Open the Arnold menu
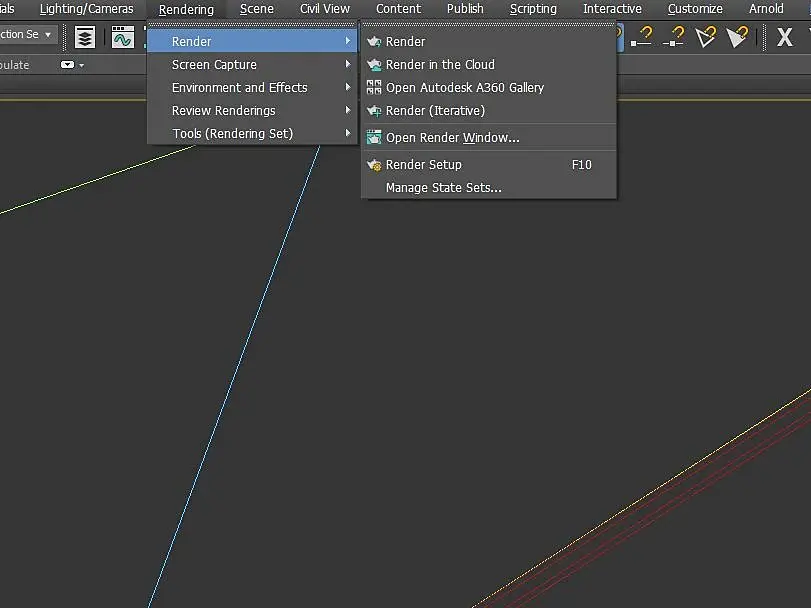The width and height of the screenshot is (811, 608). click(766, 9)
